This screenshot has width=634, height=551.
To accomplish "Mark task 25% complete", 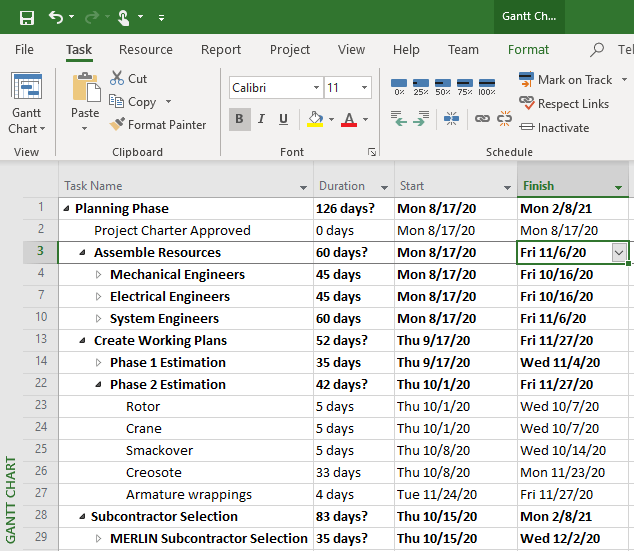I will [421, 87].
